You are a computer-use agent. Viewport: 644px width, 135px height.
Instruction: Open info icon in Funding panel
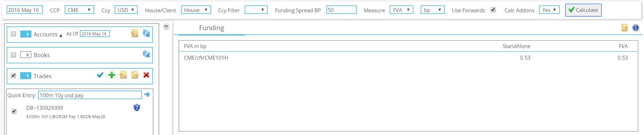636,28
